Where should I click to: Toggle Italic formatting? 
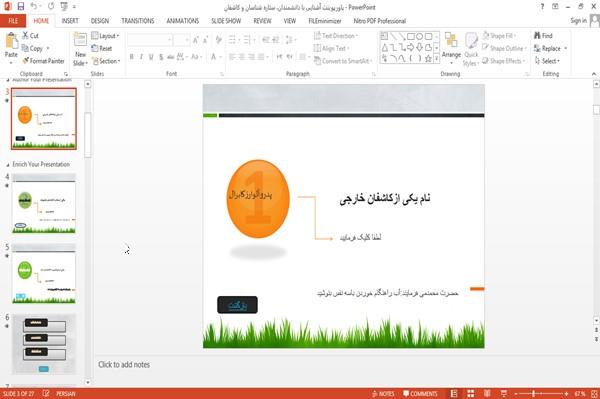click(141, 57)
